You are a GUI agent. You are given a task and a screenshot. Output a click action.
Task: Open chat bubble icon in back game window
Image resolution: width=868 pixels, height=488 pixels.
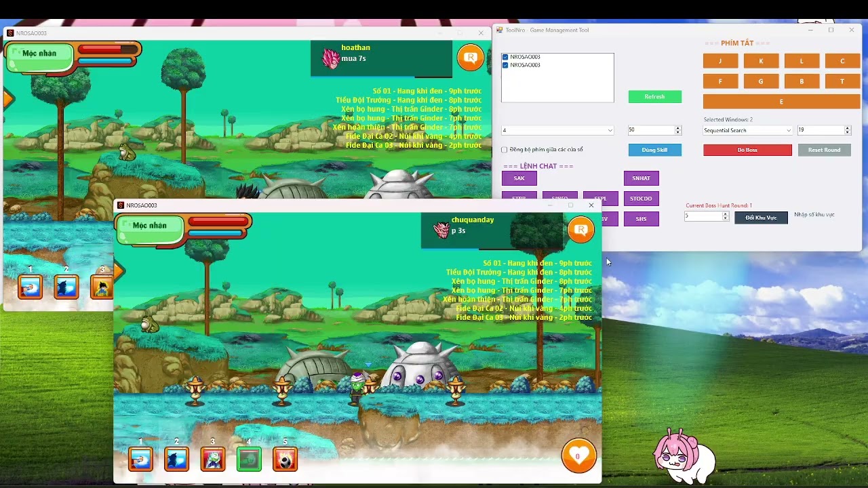click(x=471, y=58)
